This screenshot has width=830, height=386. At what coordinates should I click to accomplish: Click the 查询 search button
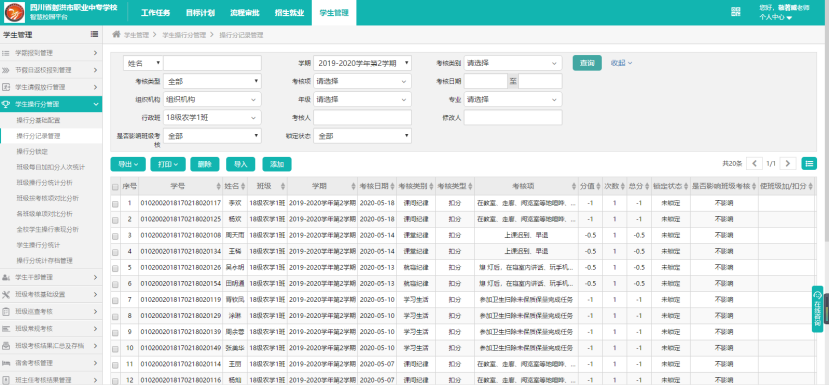tap(587, 63)
